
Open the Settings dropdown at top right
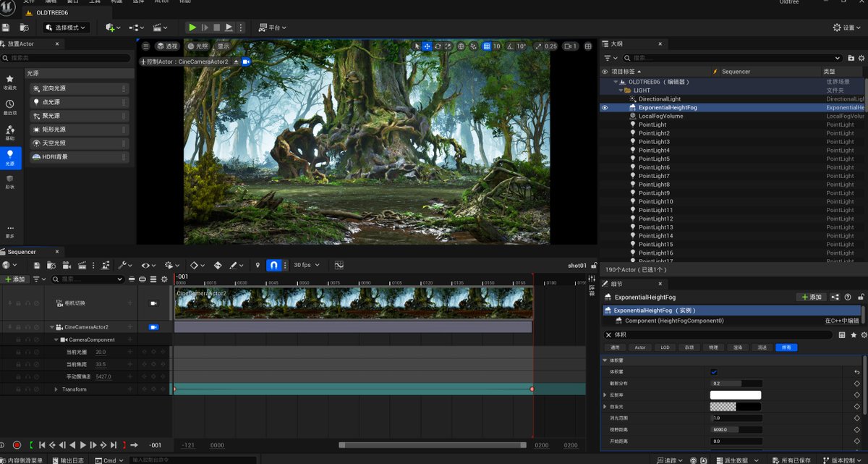click(847, 28)
